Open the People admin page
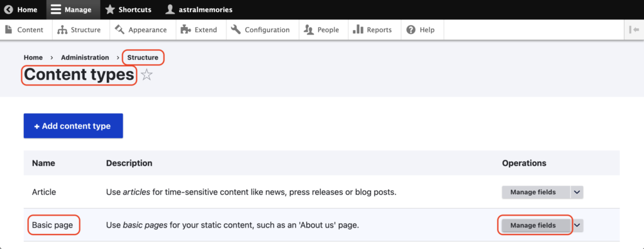Screen dimensions: 644x249 point(321,30)
